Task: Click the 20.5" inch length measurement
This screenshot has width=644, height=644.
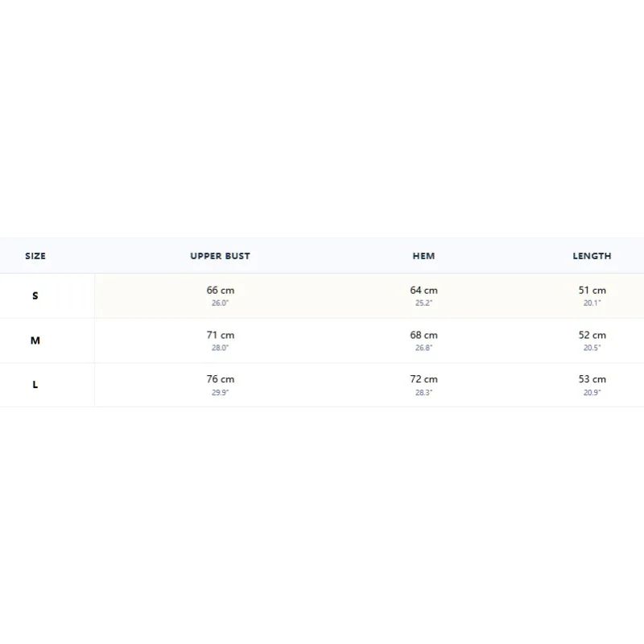Action: tap(592, 348)
